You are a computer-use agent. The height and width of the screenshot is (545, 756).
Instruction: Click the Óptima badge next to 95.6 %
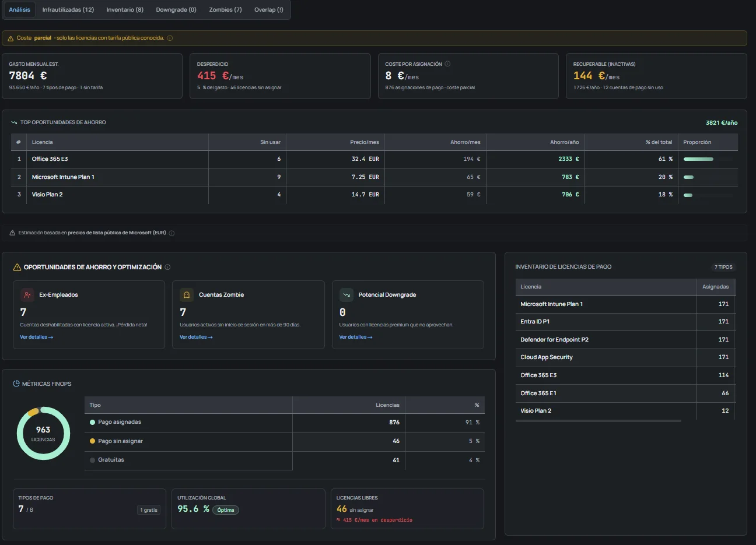(226, 510)
